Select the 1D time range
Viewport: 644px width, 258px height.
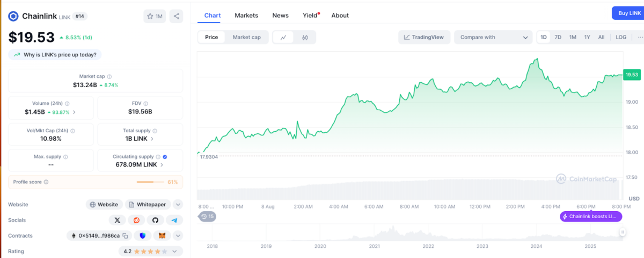(544, 37)
